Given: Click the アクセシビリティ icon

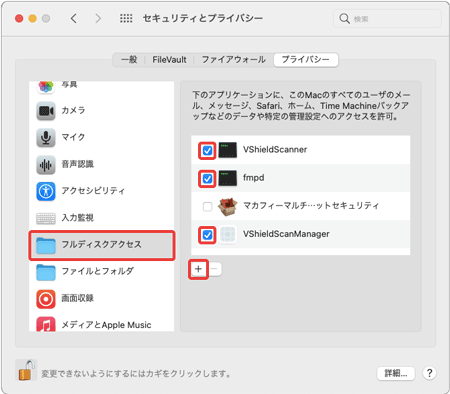Looking at the screenshot, I should [x=46, y=191].
